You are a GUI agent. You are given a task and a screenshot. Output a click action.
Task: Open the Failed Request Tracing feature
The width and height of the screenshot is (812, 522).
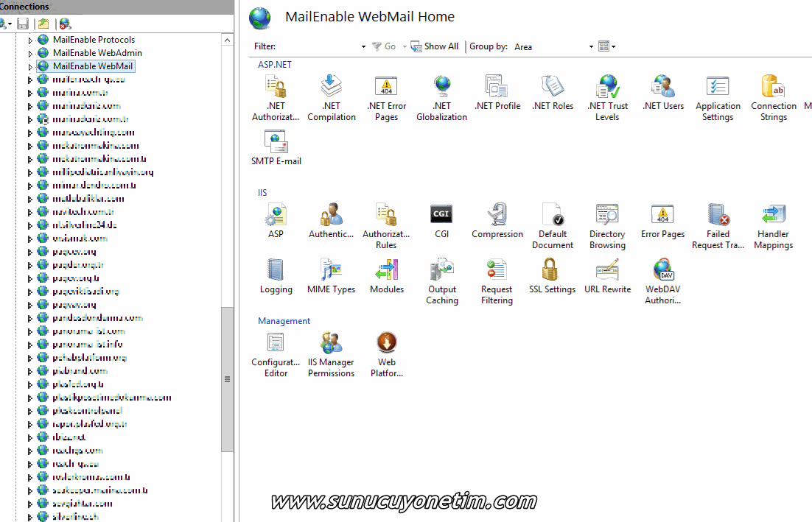point(718,226)
